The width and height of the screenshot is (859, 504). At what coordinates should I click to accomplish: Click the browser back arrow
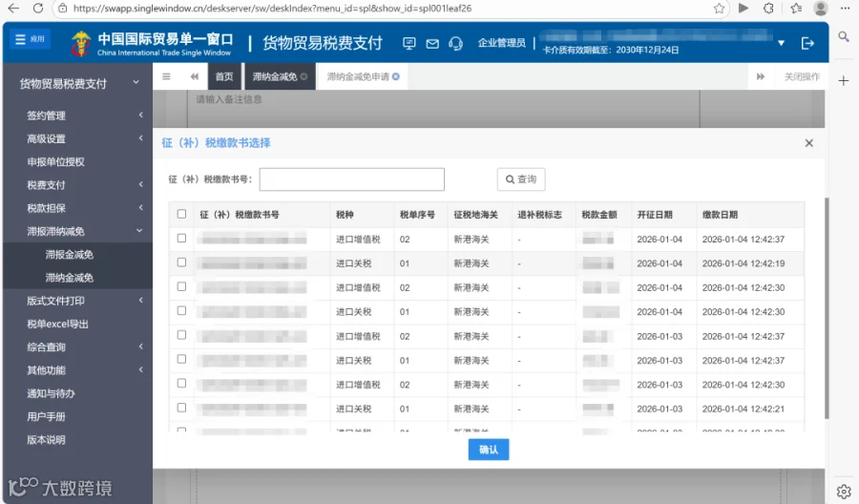pos(13,9)
